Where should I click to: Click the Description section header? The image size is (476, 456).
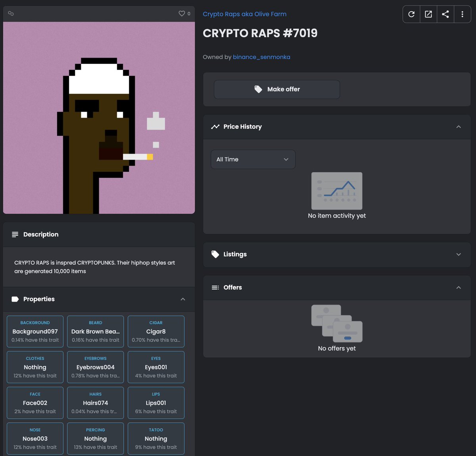pos(99,235)
